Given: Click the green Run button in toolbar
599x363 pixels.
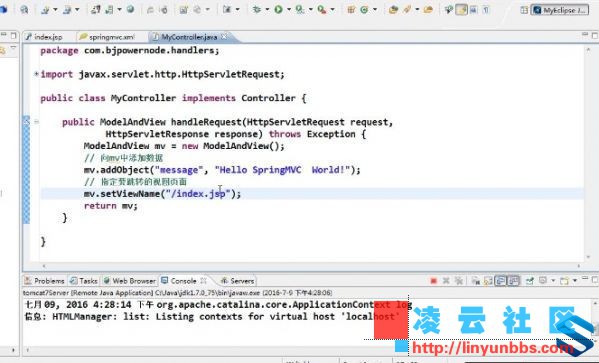Looking at the screenshot, I should pyautogui.click(x=278, y=10).
